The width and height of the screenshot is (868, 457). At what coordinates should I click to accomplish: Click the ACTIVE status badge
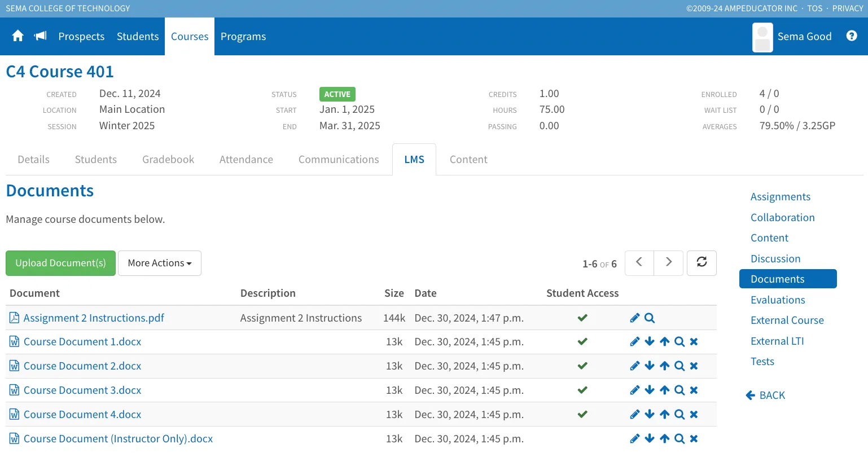337,94
